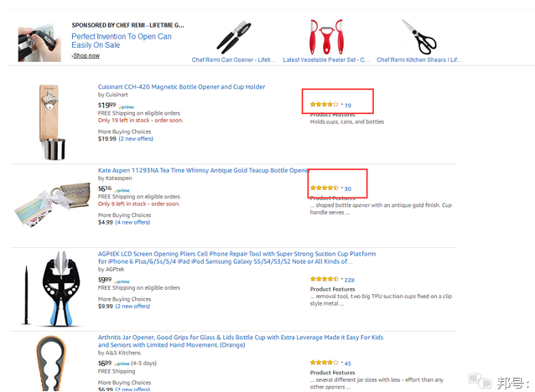Screen dimensions: 535x392
Task: Expand rating arrow beside 19 reviews
Action: (340, 104)
